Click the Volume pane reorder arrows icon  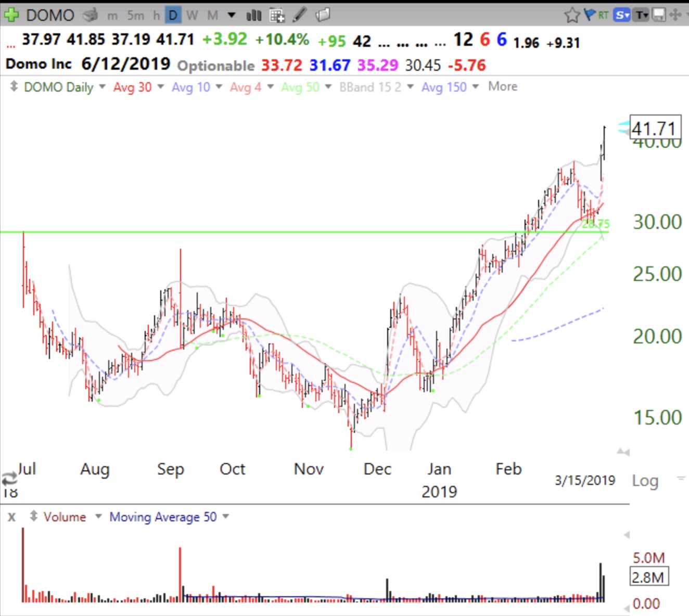[x=33, y=516]
